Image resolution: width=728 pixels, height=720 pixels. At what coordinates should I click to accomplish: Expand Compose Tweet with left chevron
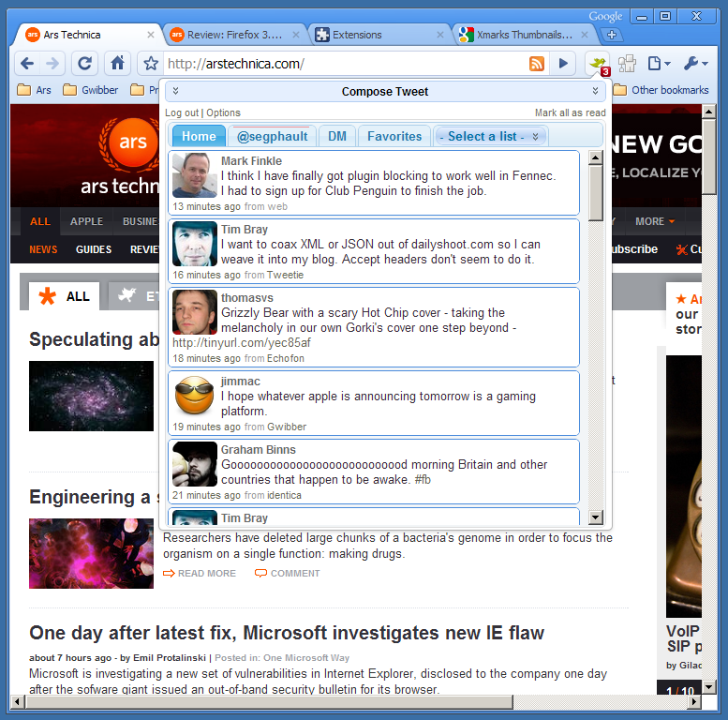(175, 91)
